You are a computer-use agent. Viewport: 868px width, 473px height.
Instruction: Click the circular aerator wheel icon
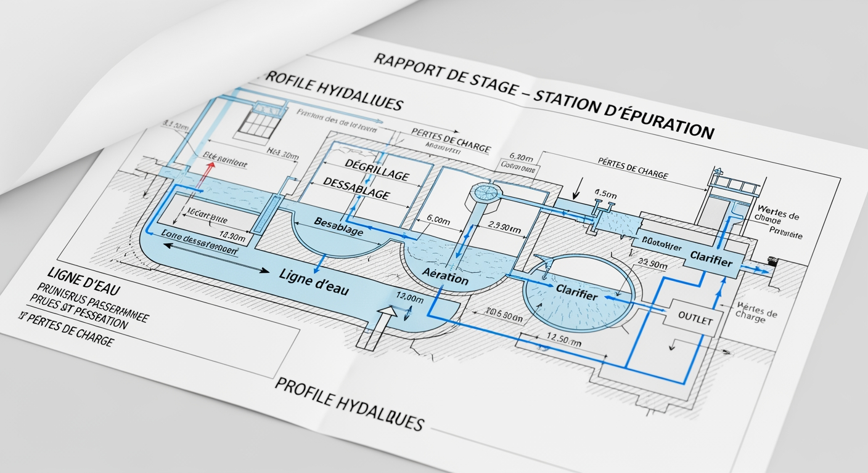[486, 193]
